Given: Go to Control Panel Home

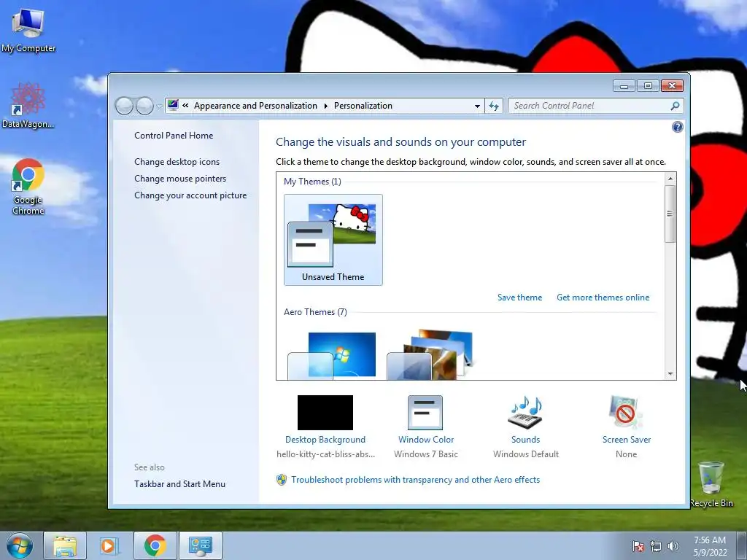Looking at the screenshot, I should click(174, 136).
